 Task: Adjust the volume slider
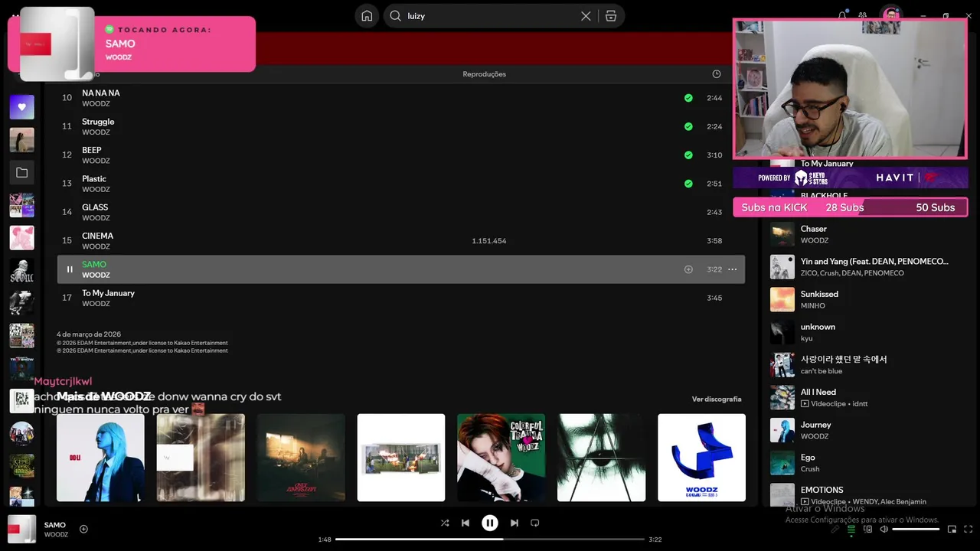point(916,529)
